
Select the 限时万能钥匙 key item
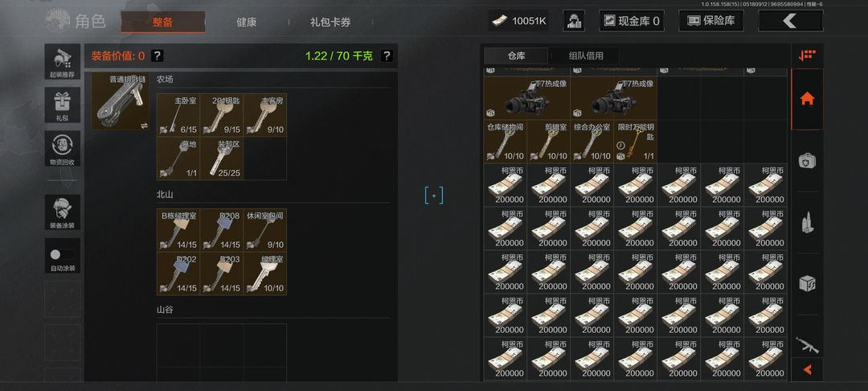pyautogui.click(x=636, y=142)
